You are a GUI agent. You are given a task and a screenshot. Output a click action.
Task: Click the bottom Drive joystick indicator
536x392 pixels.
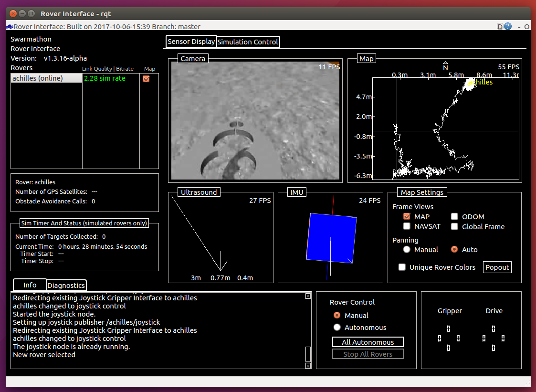[494, 348]
